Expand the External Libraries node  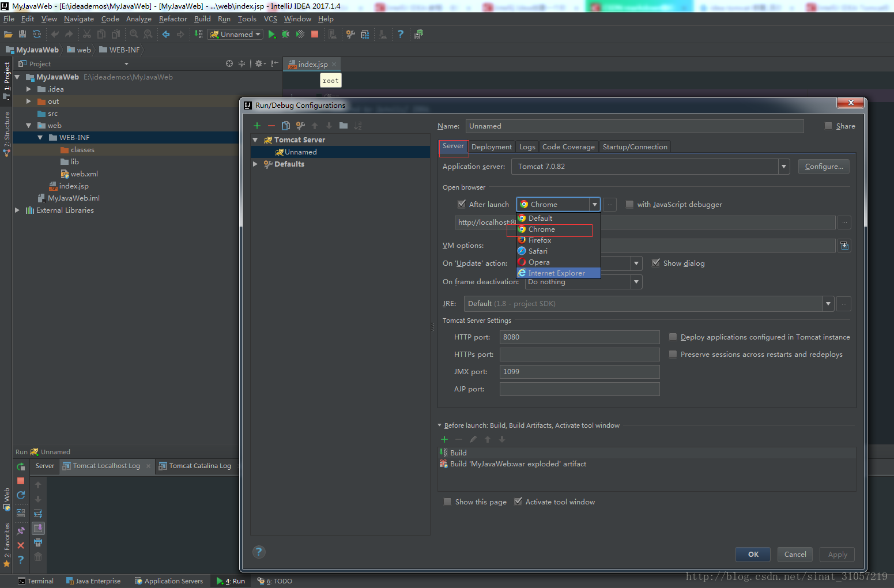[x=17, y=210]
